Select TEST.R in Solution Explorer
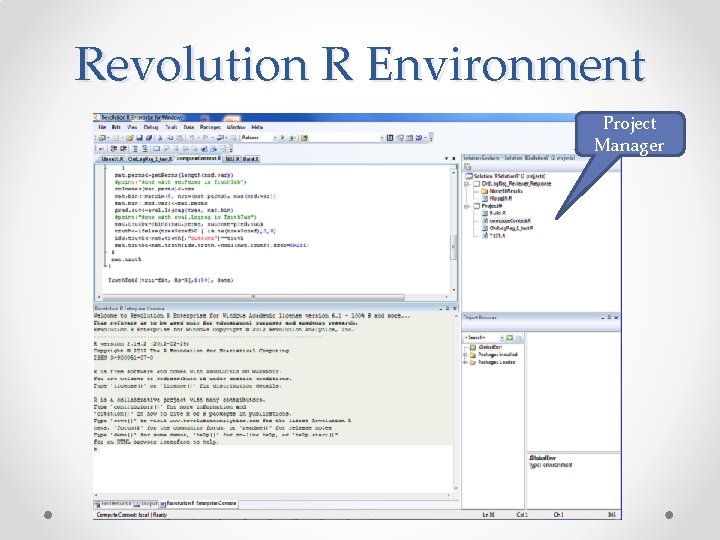Screen dimensions: 720x540 tap(497, 236)
